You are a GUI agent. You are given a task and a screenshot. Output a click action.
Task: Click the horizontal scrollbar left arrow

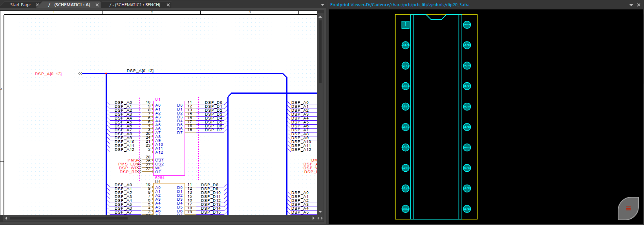[x=6, y=218]
